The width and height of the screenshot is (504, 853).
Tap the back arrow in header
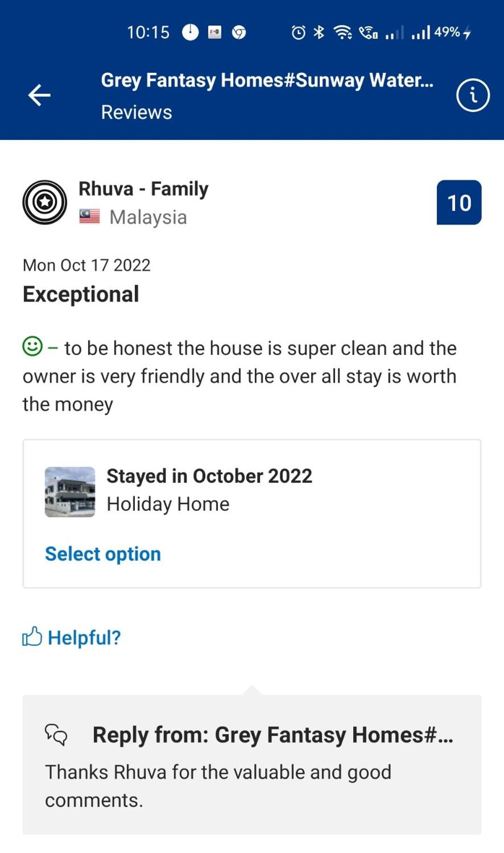pos(39,95)
